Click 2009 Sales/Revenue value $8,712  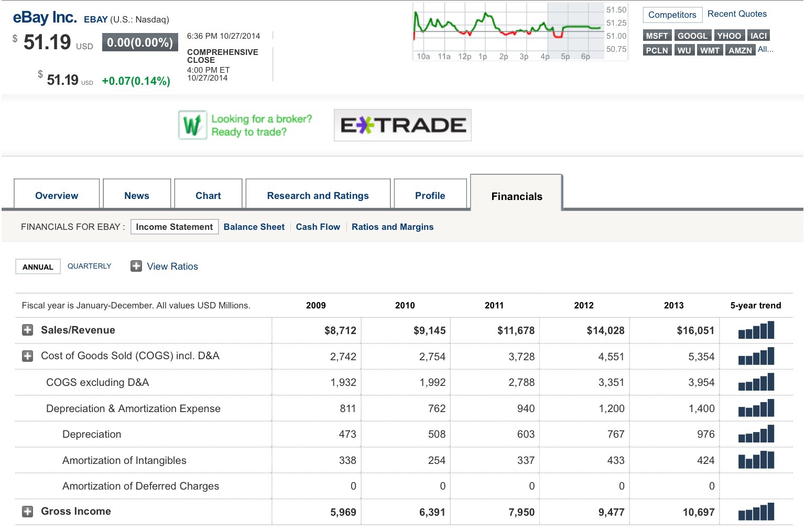click(x=340, y=330)
